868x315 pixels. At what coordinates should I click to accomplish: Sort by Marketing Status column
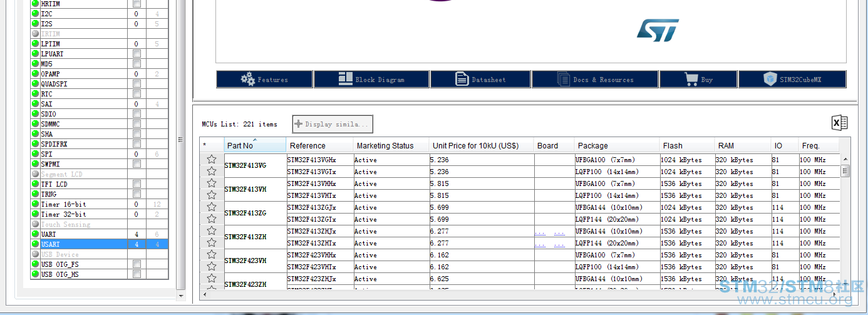[x=391, y=145]
